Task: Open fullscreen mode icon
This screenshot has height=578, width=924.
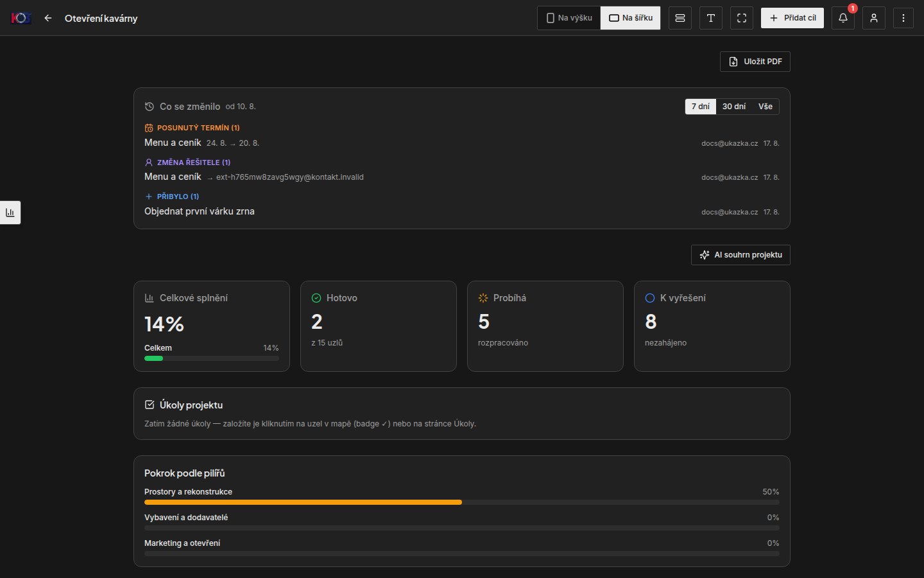Action: [x=742, y=18]
